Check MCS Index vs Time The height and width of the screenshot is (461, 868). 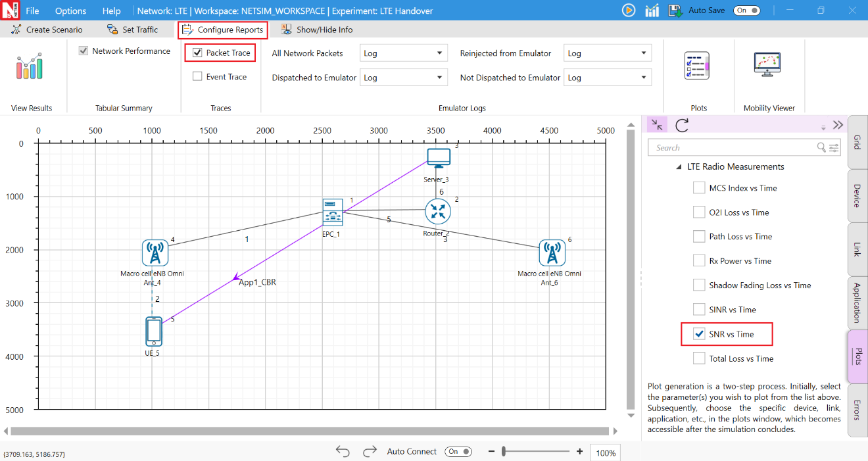pos(699,188)
